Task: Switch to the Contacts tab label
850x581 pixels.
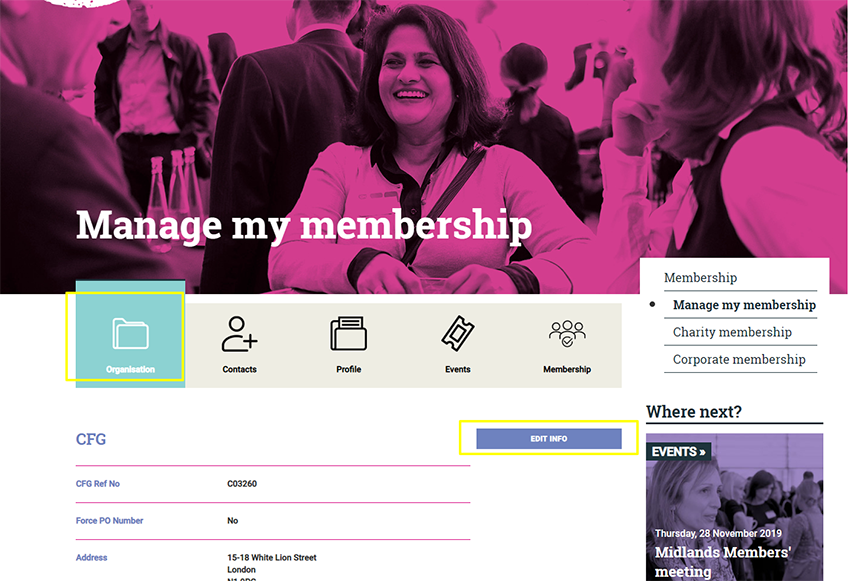Action: (239, 369)
